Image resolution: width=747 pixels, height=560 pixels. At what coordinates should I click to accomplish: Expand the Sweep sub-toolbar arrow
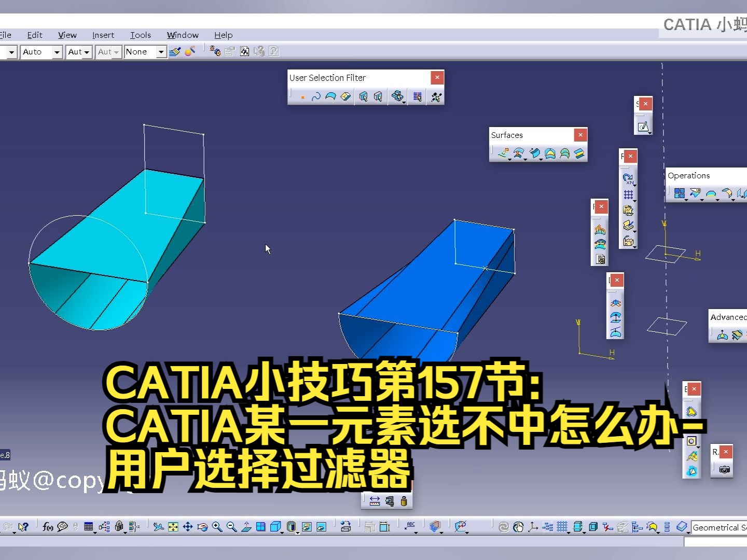541,159
